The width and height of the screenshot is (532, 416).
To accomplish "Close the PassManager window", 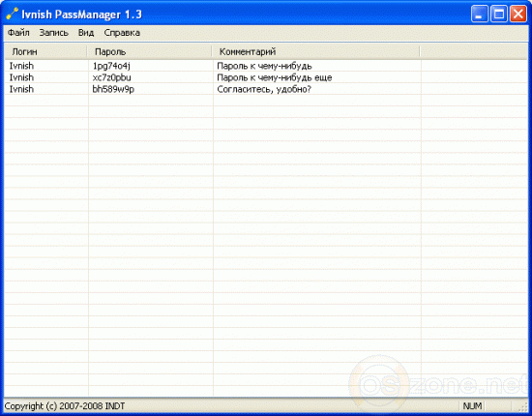I will click(518, 15).
